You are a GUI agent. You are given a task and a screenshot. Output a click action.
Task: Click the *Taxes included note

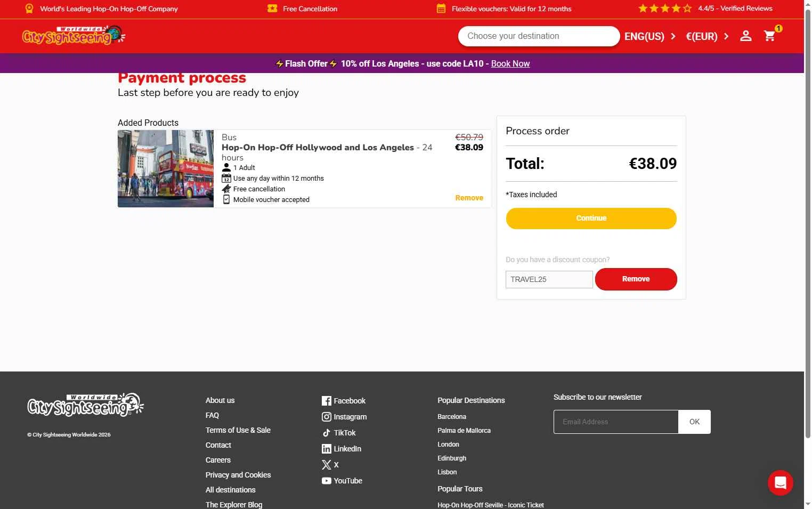(x=531, y=195)
